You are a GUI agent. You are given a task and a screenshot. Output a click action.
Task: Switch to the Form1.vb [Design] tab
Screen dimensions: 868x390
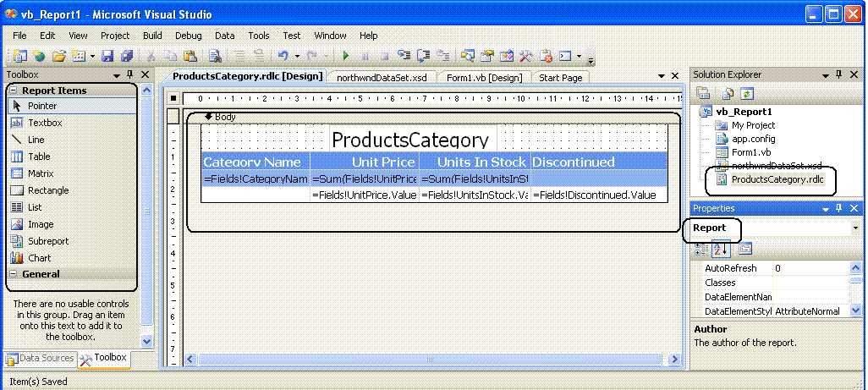pos(484,78)
